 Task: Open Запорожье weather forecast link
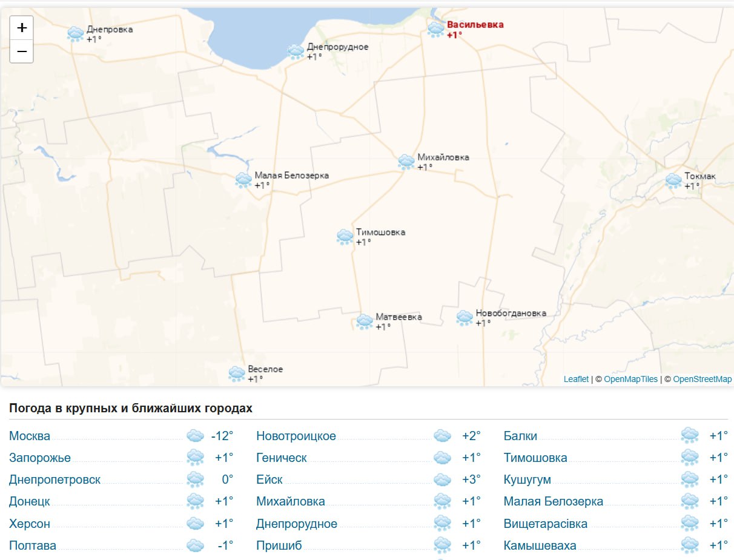point(40,458)
